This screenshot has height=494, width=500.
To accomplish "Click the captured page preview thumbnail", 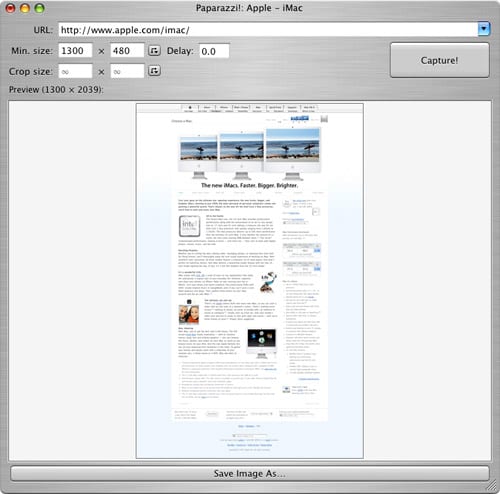I will point(250,281).
